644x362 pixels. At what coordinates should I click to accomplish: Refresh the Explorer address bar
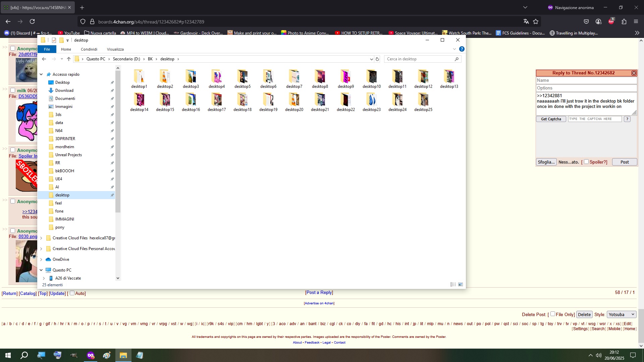pos(377,59)
